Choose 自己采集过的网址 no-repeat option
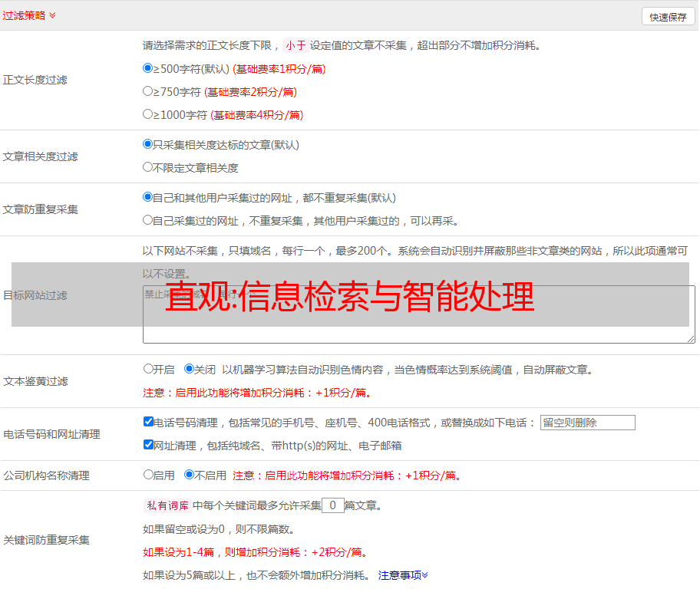The height and width of the screenshot is (589, 700). tap(148, 220)
